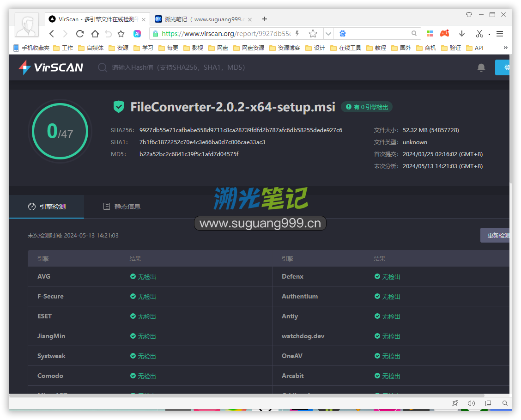The image size is (521, 420).
Task: Click the MD5 hash value
Action: pyautogui.click(x=189, y=154)
